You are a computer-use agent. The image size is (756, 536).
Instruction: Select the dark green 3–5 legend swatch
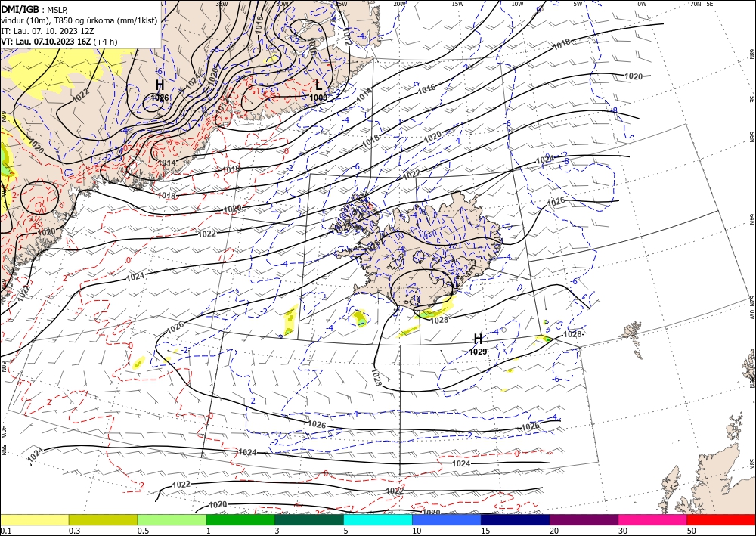(309, 519)
